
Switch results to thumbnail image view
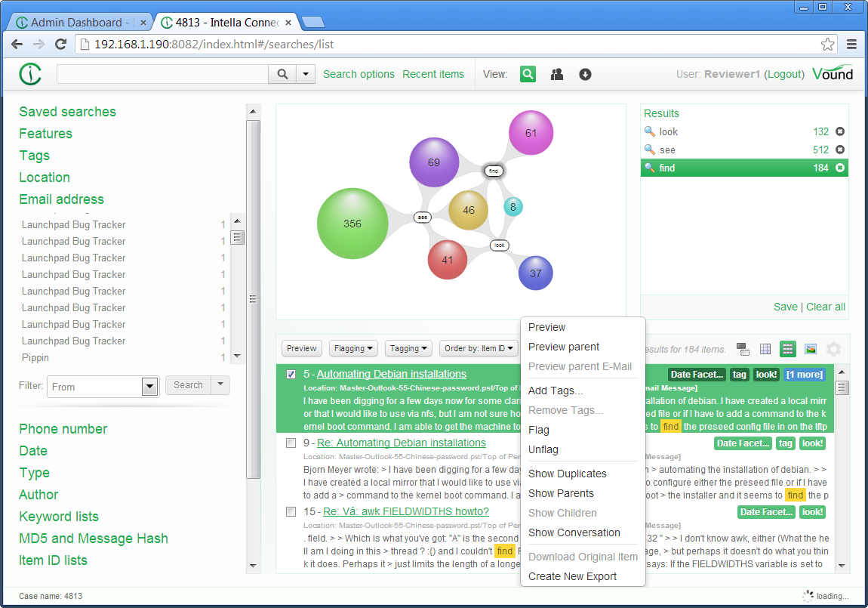[811, 349]
